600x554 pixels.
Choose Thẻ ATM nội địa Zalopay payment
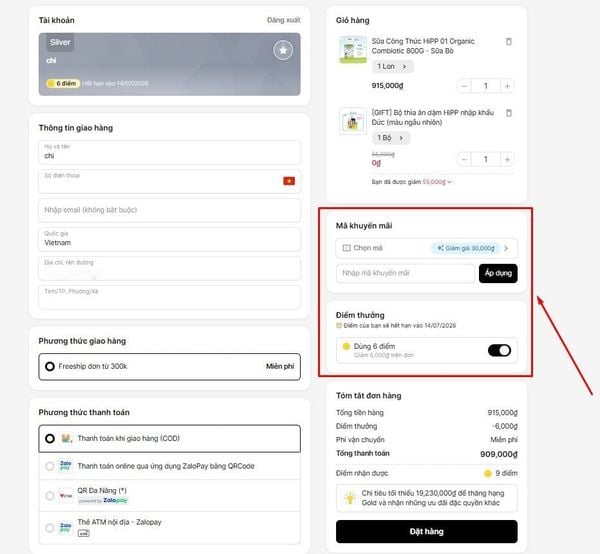tap(170, 528)
